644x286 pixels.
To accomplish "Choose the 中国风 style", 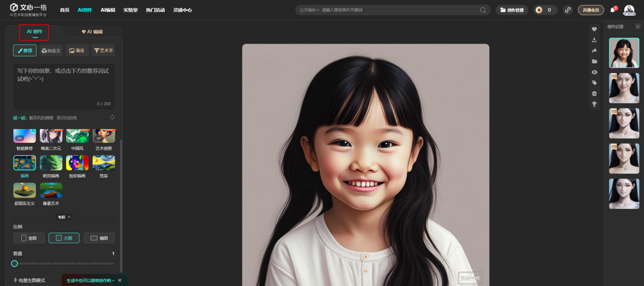I will pos(77,139).
